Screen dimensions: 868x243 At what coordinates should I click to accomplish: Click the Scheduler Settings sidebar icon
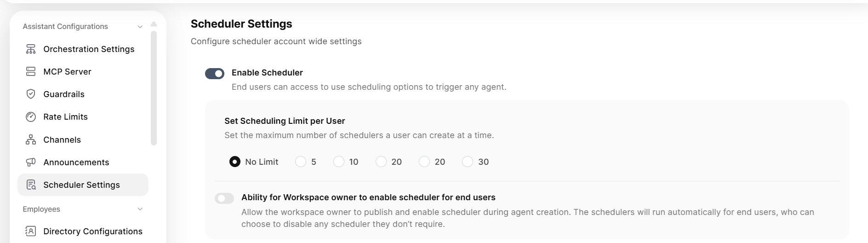tap(31, 185)
